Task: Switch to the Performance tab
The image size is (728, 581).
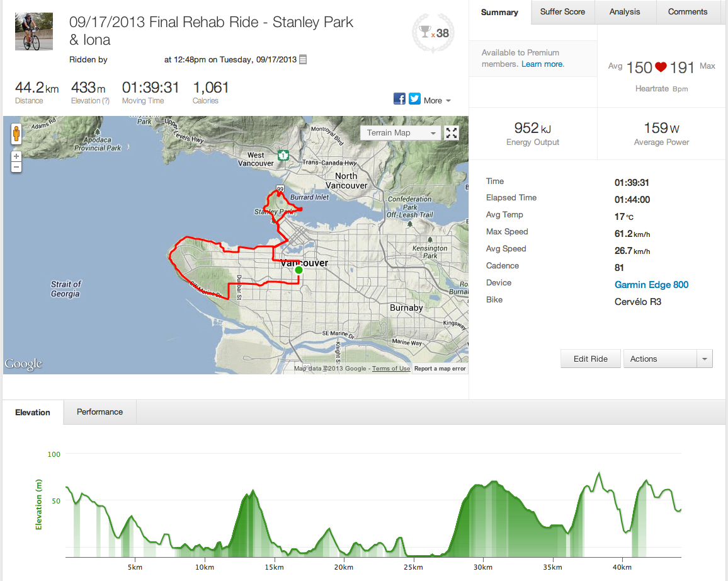Action: click(x=100, y=412)
